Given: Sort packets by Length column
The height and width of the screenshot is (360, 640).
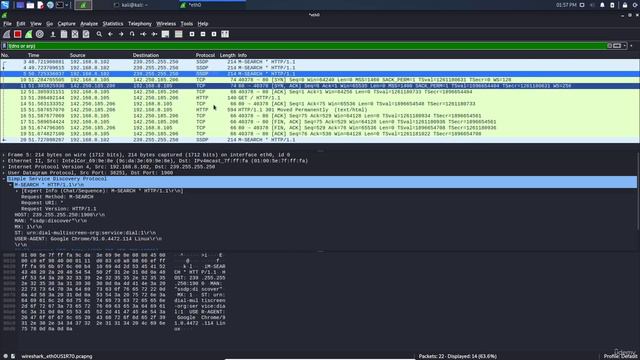Looking at the screenshot, I should click(x=227, y=55).
